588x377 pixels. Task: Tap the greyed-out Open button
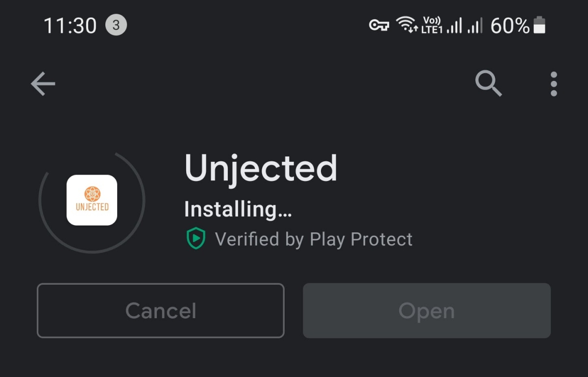coord(427,311)
